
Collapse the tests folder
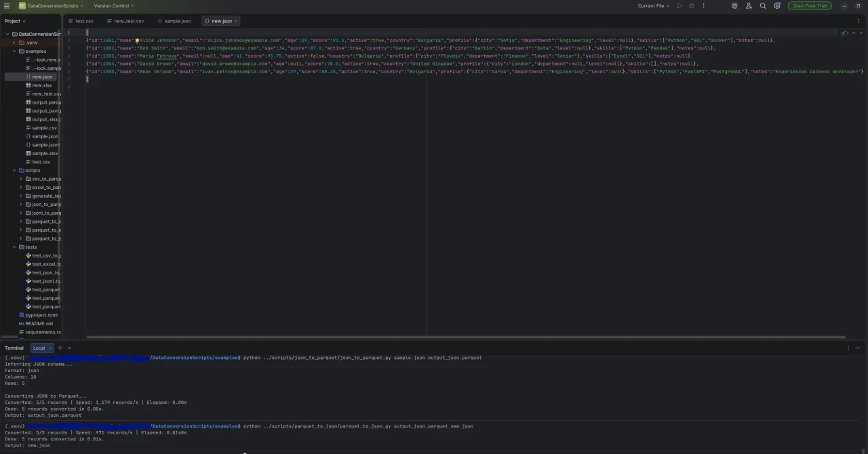coord(14,247)
